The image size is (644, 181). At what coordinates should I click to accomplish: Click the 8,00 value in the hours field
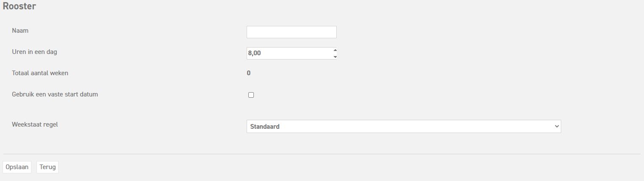[255, 53]
